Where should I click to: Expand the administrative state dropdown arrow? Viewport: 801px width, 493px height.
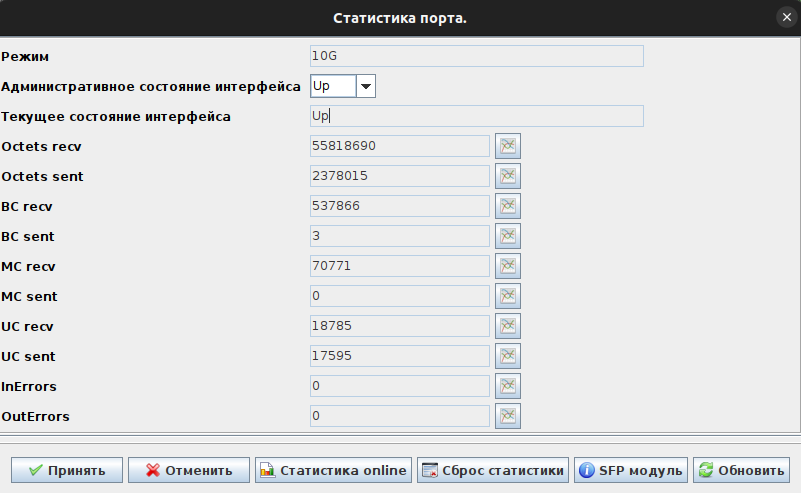point(366,87)
